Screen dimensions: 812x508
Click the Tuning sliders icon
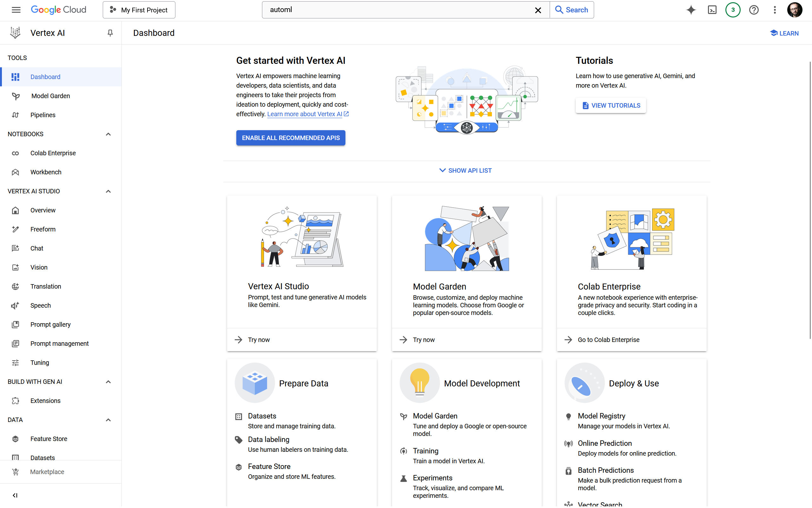[16, 363]
